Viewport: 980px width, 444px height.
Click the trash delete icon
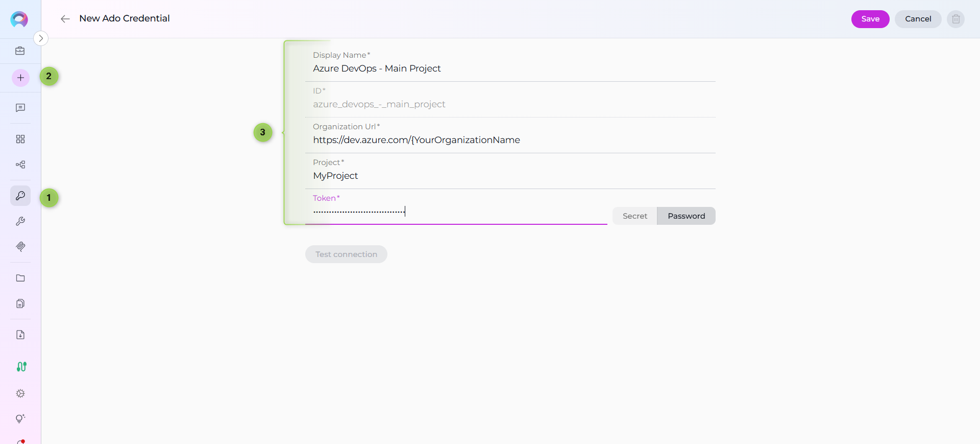pos(955,19)
